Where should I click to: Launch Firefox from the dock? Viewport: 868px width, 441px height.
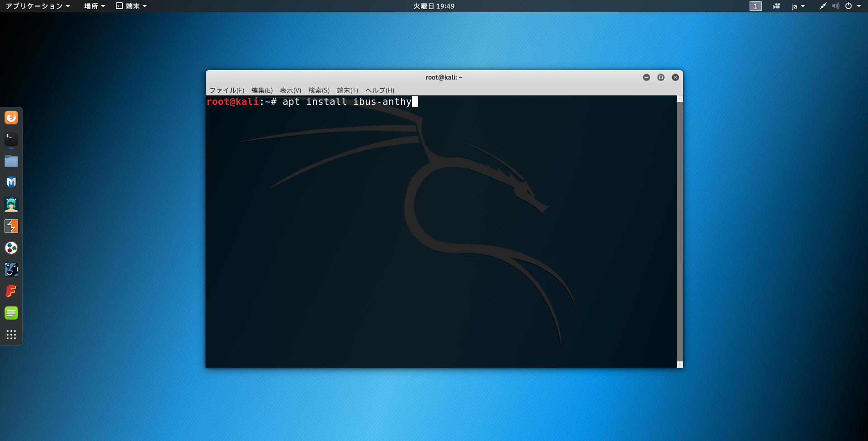pos(11,118)
